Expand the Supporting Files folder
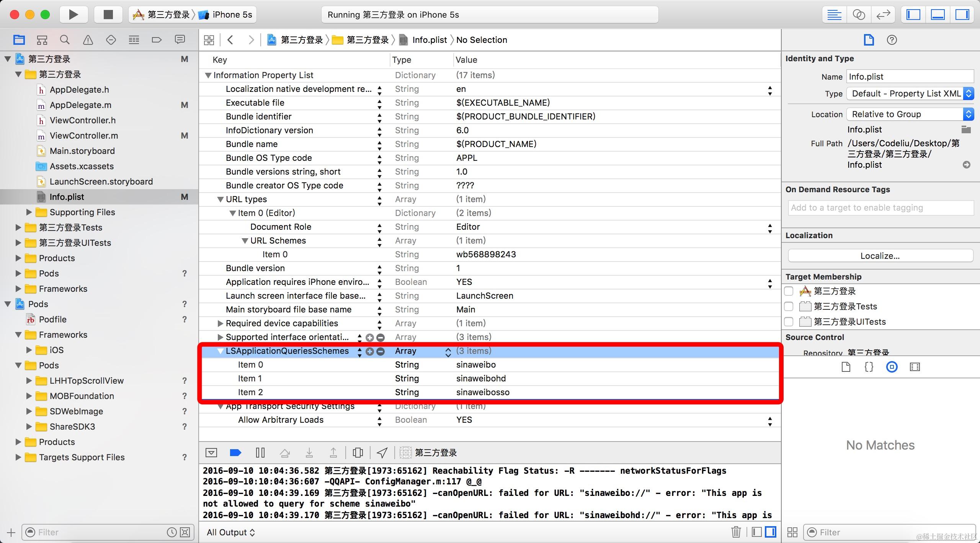980x543 pixels. (x=29, y=212)
